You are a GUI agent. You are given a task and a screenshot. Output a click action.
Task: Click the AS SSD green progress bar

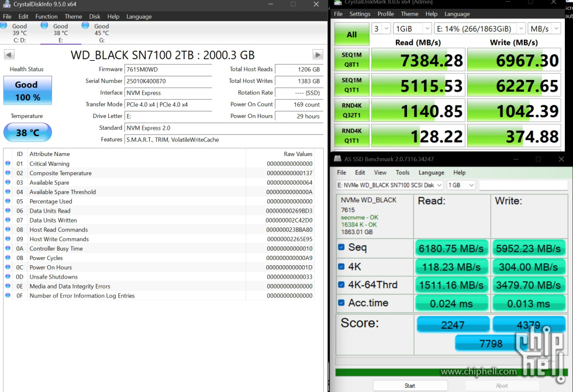451,372
